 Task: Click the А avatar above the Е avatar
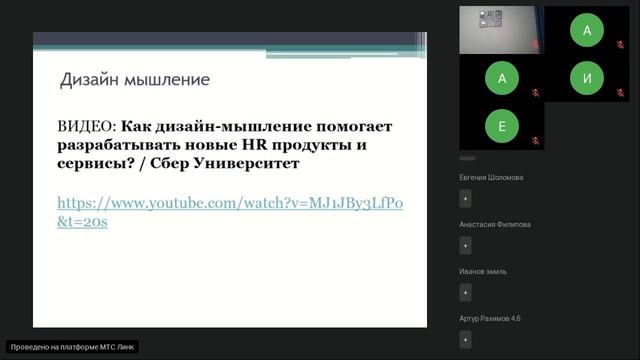pyautogui.click(x=502, y=78)
